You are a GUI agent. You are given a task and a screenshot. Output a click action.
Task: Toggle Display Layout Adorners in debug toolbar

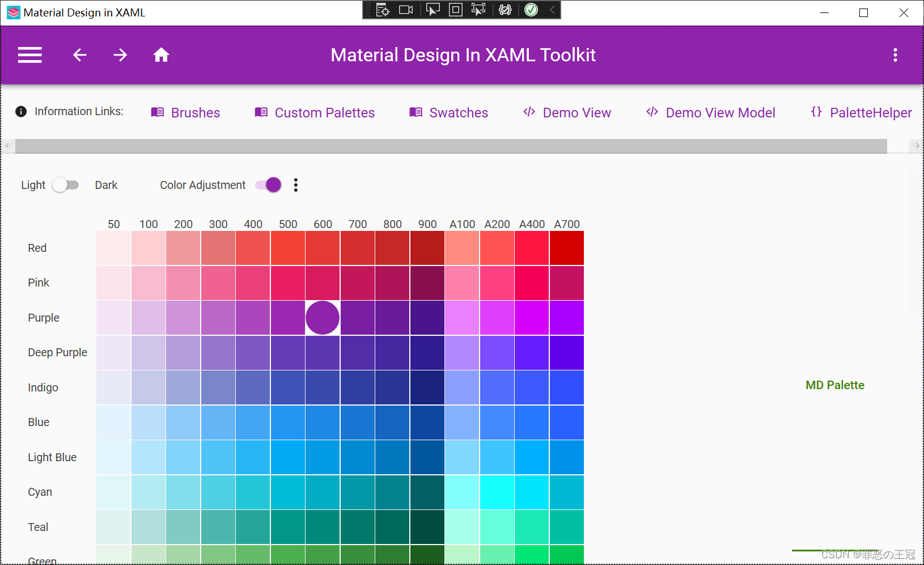pos(456,10)
